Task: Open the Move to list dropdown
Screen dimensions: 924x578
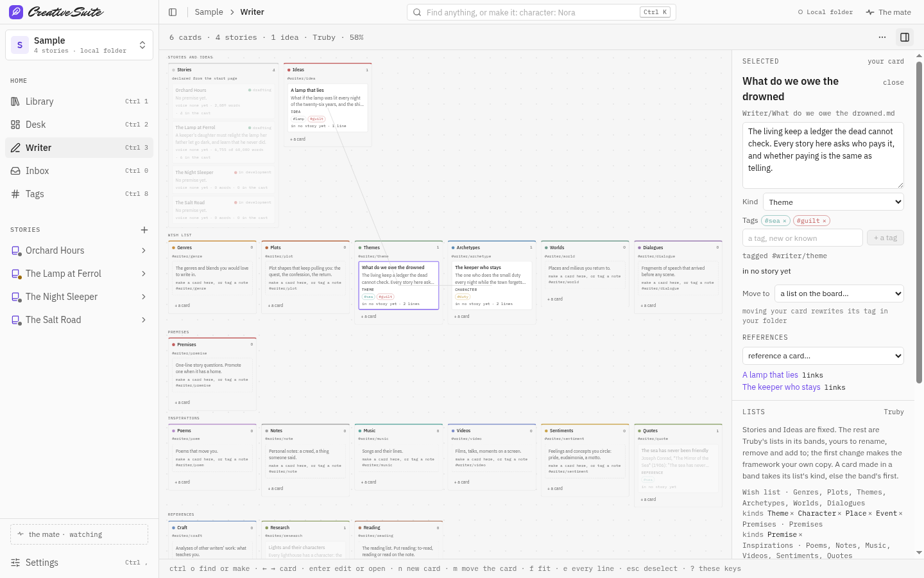Action: coord(839,293)
